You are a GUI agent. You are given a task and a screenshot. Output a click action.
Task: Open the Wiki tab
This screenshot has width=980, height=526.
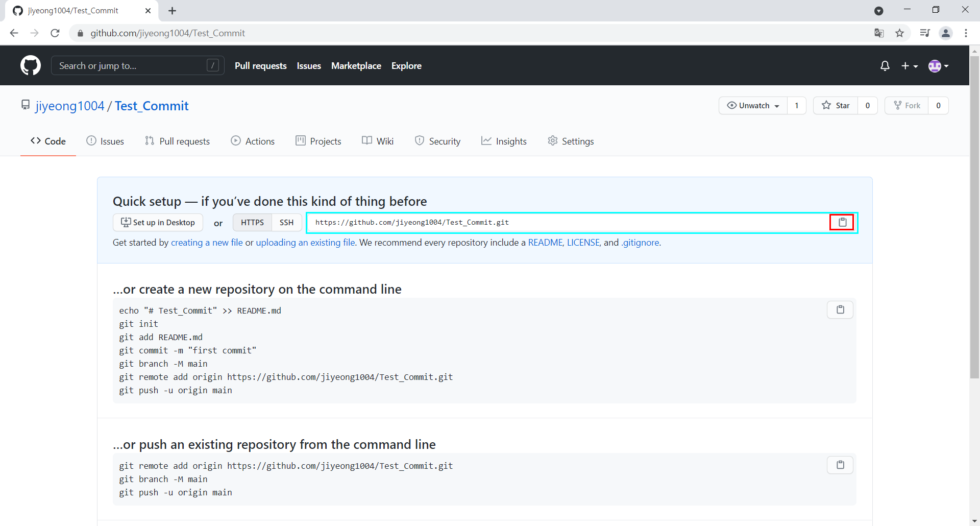click(378, 141)
